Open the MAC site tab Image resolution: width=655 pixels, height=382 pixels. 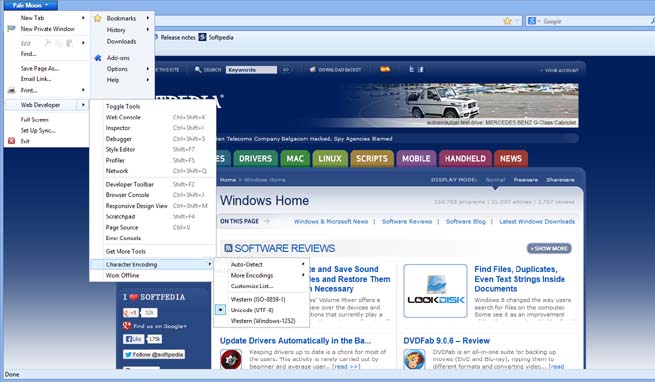point(295,159)
